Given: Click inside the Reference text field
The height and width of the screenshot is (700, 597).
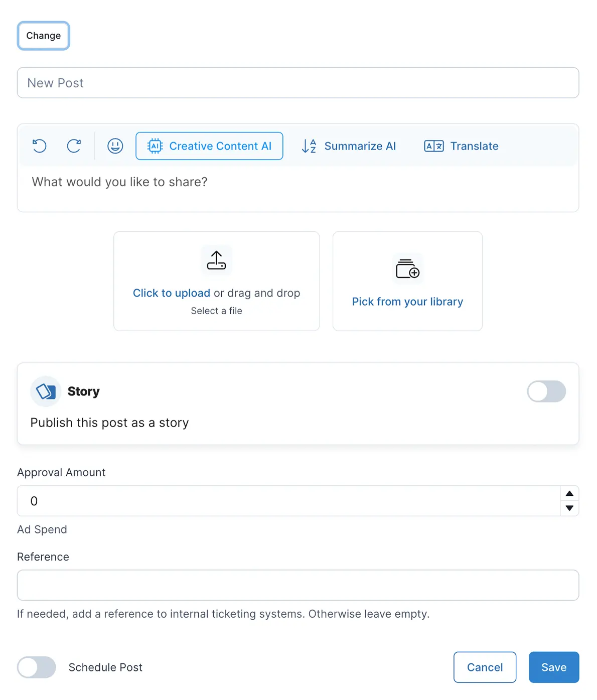Looking at the screenshot, I should tap(298, 585).
